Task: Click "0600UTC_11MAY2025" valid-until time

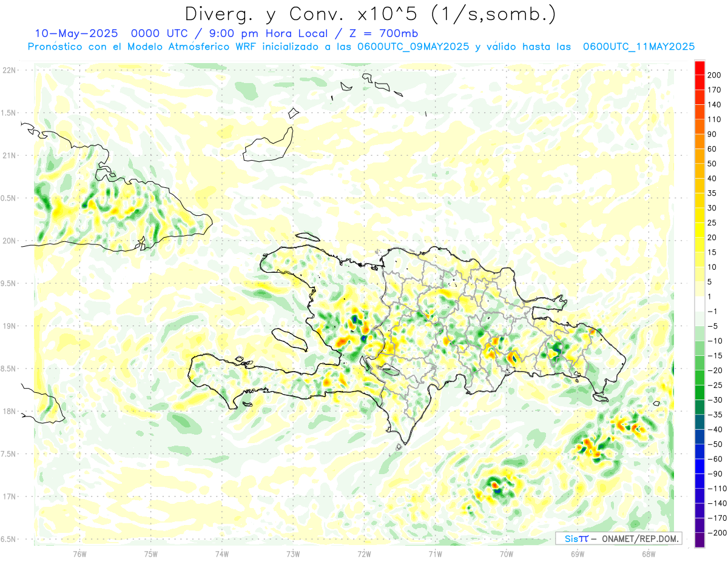Action: click(x=638, y=47)
